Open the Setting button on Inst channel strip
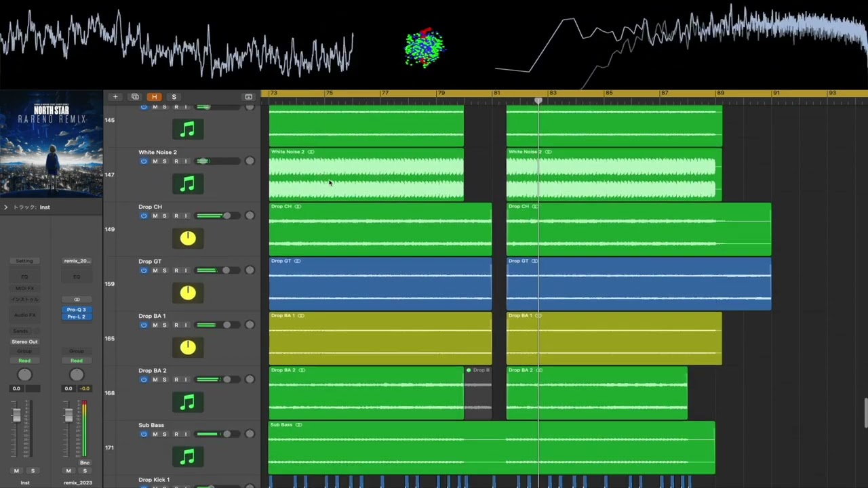Image resolution: width=868 pixels, height=488 pixels. coord(24,261)
